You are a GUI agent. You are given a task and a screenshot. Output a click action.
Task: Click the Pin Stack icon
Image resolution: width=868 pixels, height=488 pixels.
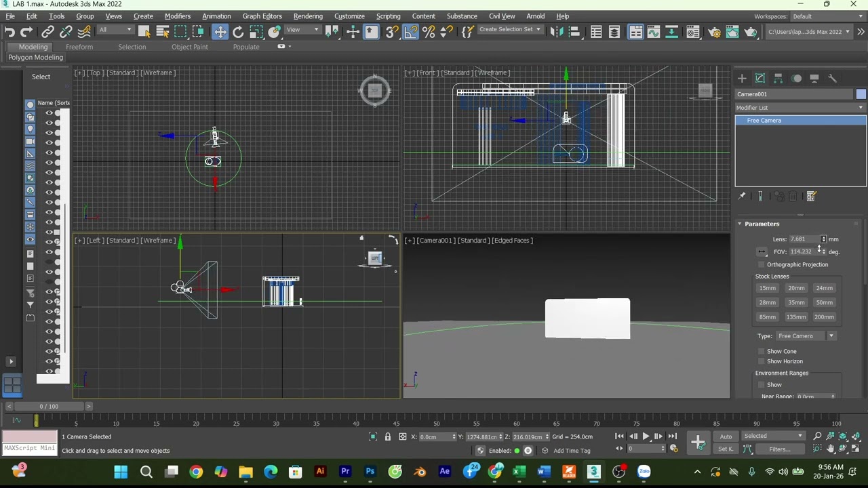pyautogui.click(x=742, y=197)
